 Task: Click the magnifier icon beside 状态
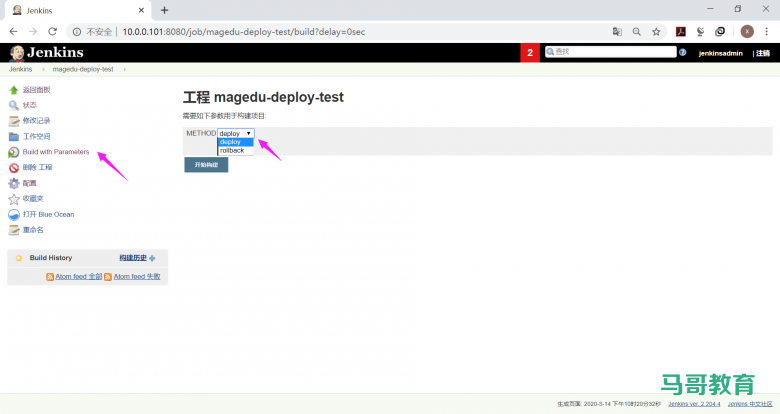point(14,105)
